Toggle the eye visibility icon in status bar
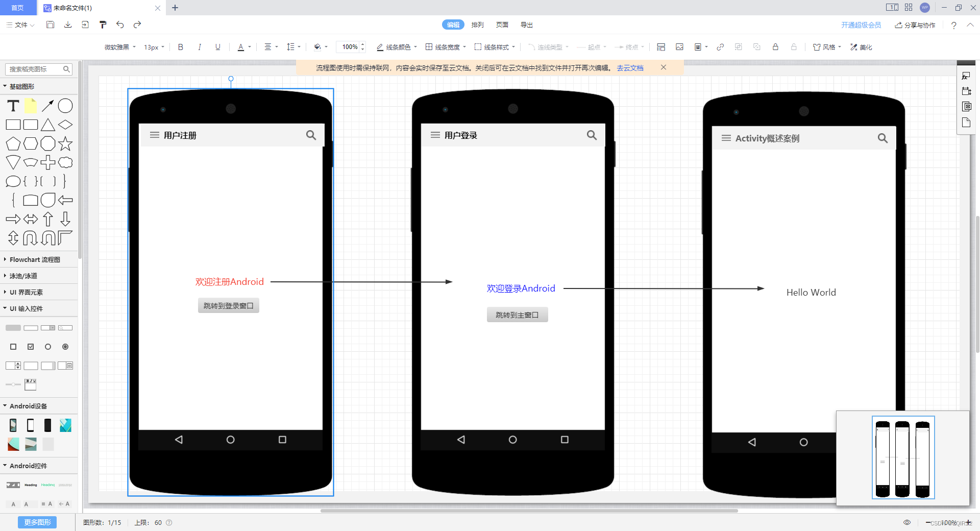The image size is (980, 531). [907, 522]
